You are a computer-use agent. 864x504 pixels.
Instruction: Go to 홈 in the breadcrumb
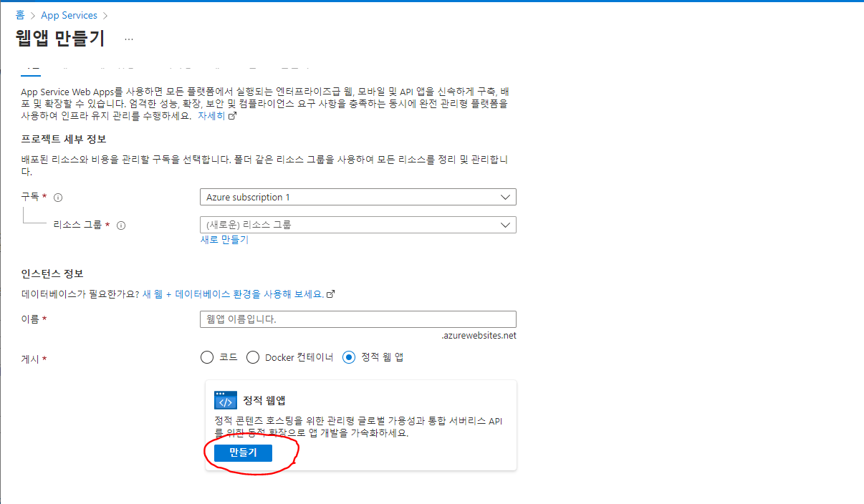click(20, 15)
